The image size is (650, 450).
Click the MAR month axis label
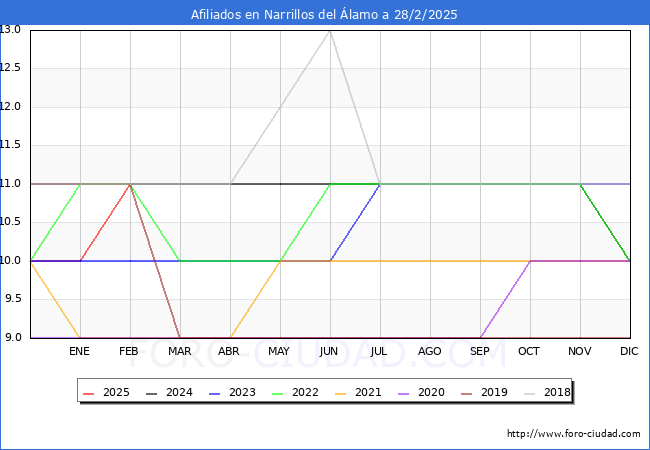[x=179, y=351]
